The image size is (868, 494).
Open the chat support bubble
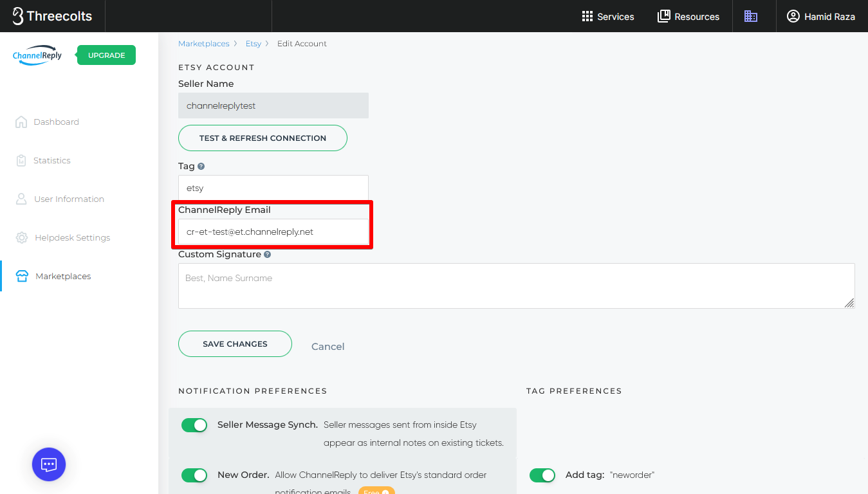pos(49,464)
